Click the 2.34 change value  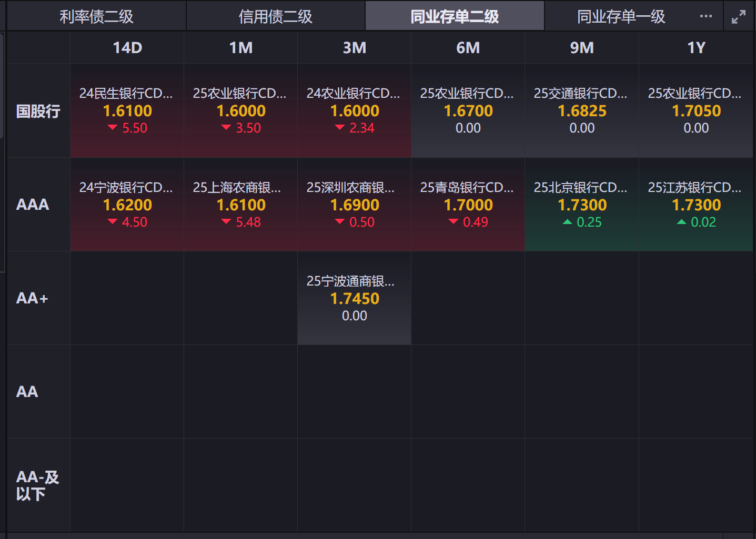pos(362,128)
